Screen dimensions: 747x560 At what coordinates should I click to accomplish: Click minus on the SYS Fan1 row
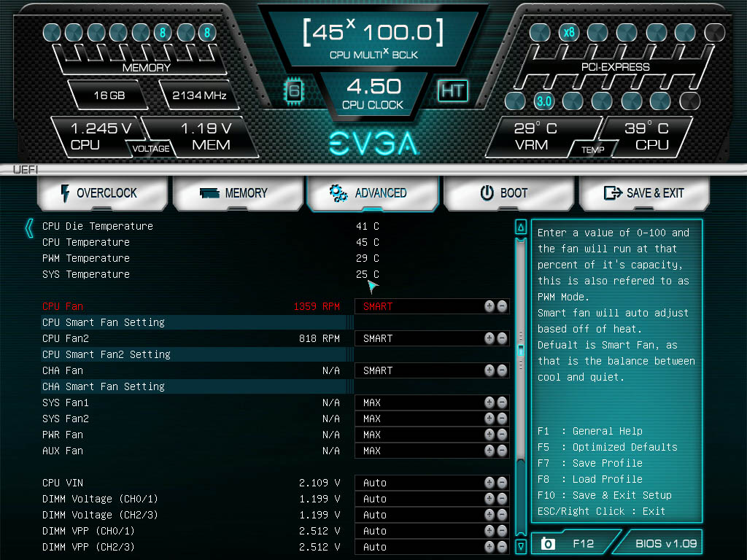pyautogui.click(x=502, y=402)
